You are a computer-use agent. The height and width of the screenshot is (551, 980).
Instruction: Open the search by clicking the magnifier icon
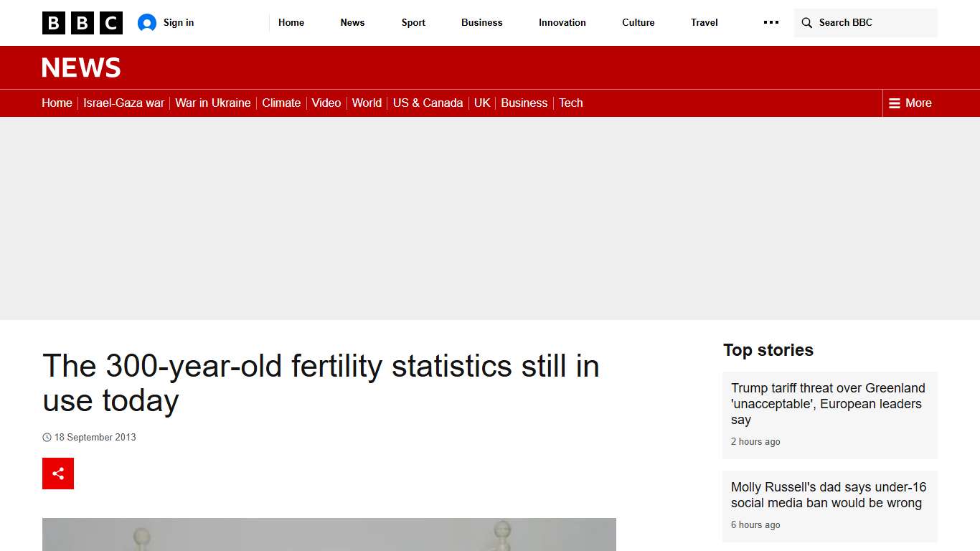click(x=806, y=22)
